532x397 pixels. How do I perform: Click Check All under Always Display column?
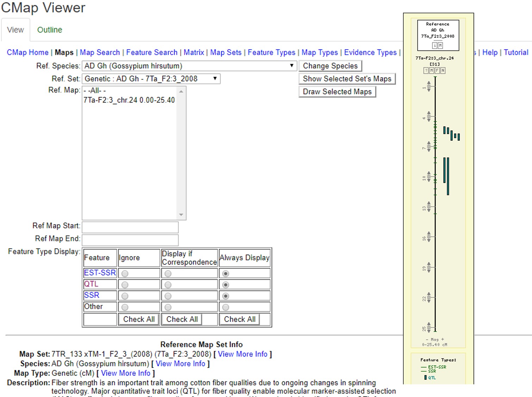(240, 319)
